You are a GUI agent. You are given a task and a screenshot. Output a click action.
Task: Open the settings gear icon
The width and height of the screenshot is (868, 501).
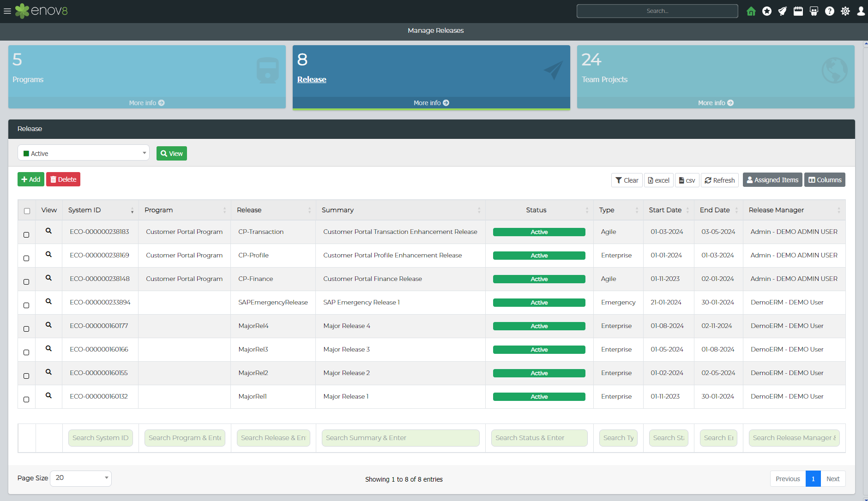point(845,11)
